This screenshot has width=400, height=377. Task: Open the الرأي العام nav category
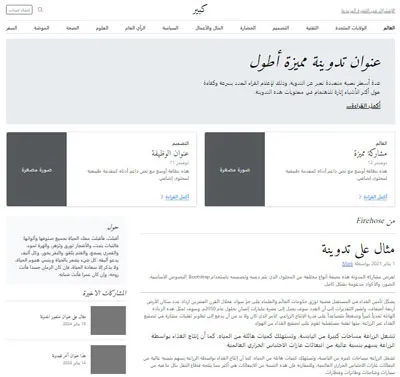(x=135, y=28)
